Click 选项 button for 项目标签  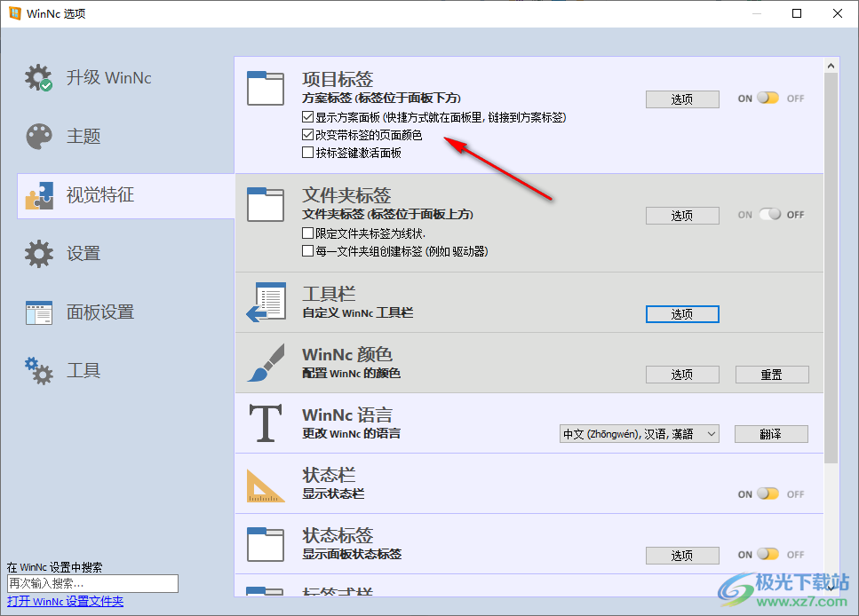[x=682, y=99]
